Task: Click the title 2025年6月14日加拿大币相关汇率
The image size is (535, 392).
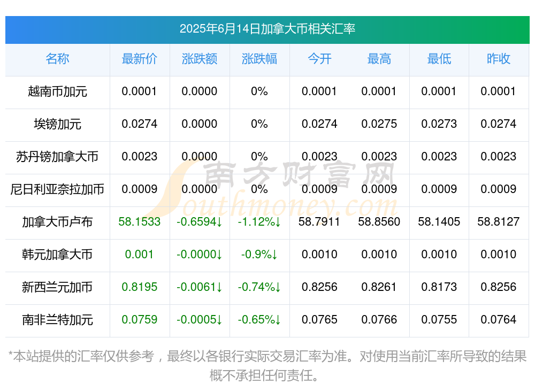Action: [x=267, y=29]
